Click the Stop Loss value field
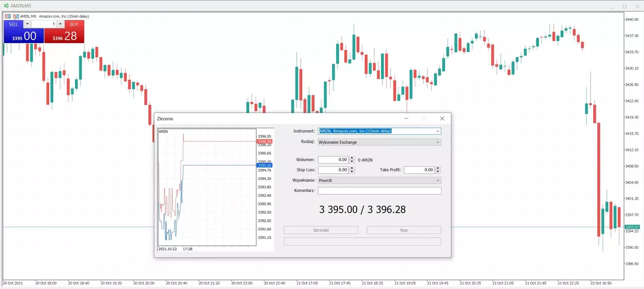This screenshot has width=644, height=289. tap(334, 170)
